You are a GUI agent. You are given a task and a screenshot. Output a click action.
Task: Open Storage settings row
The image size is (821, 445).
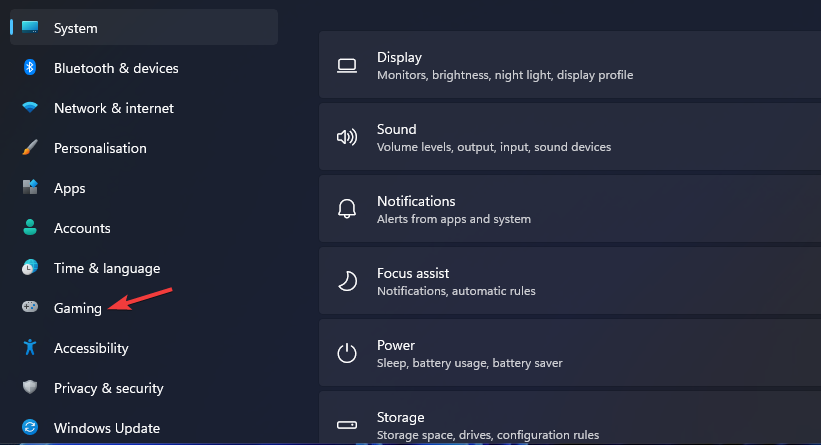pyautogui.click(x=569, y=424)
